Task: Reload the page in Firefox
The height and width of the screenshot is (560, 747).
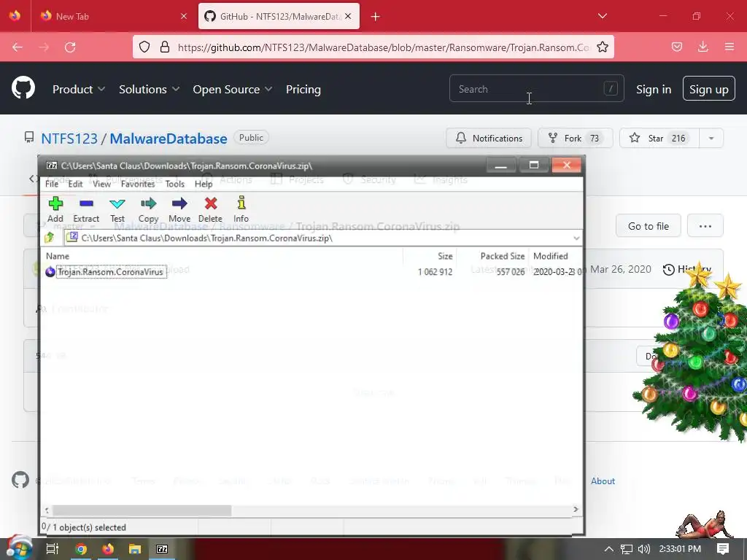Action: pos(70,47)
